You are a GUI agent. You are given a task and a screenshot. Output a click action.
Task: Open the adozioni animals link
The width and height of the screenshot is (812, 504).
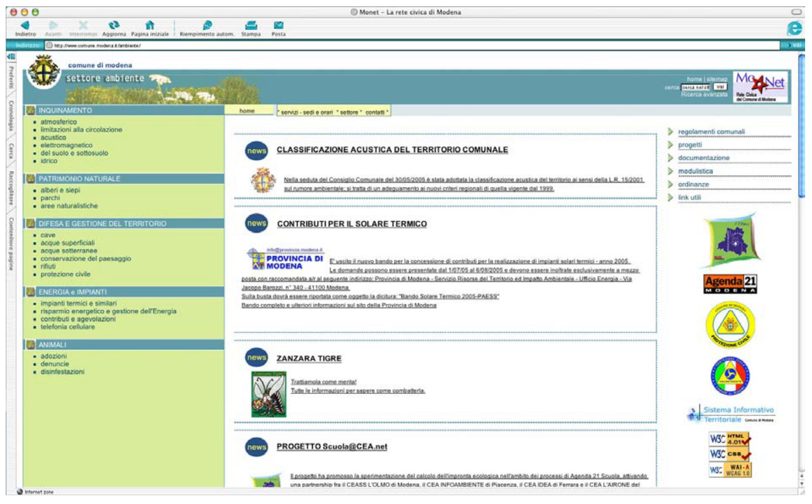[x=54, y=357]
